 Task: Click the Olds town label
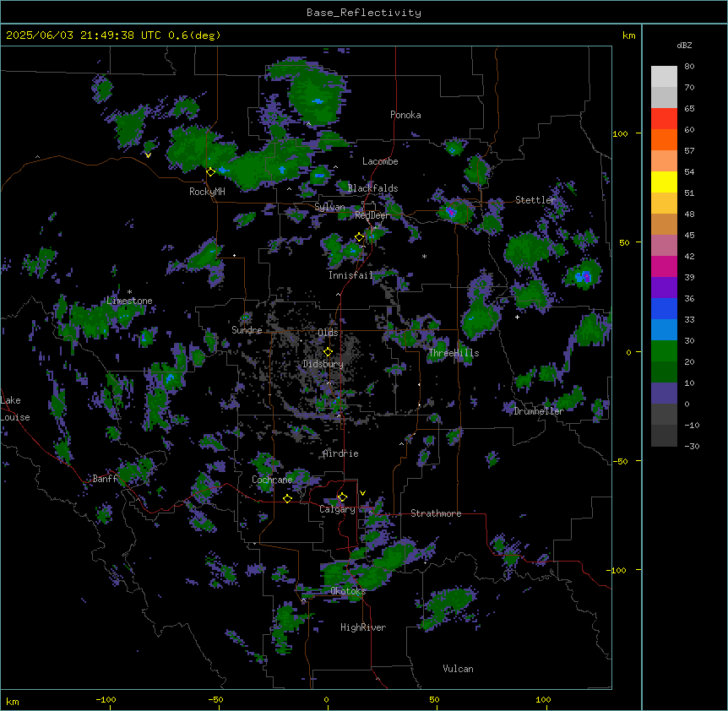328,333
